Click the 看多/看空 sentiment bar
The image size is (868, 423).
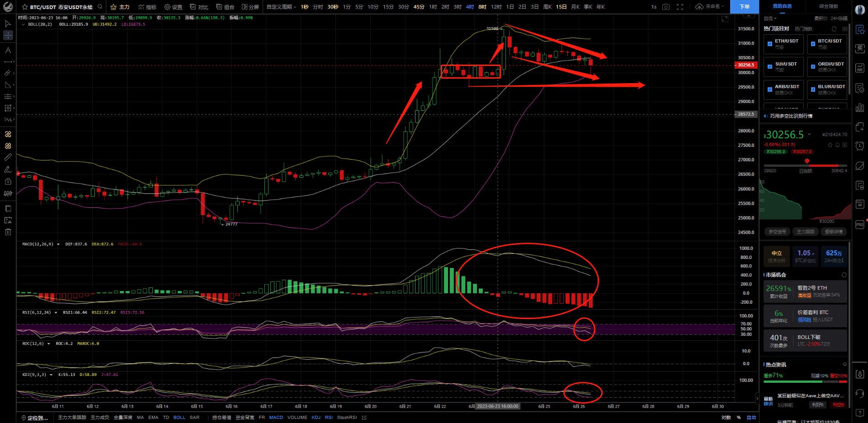805,382
